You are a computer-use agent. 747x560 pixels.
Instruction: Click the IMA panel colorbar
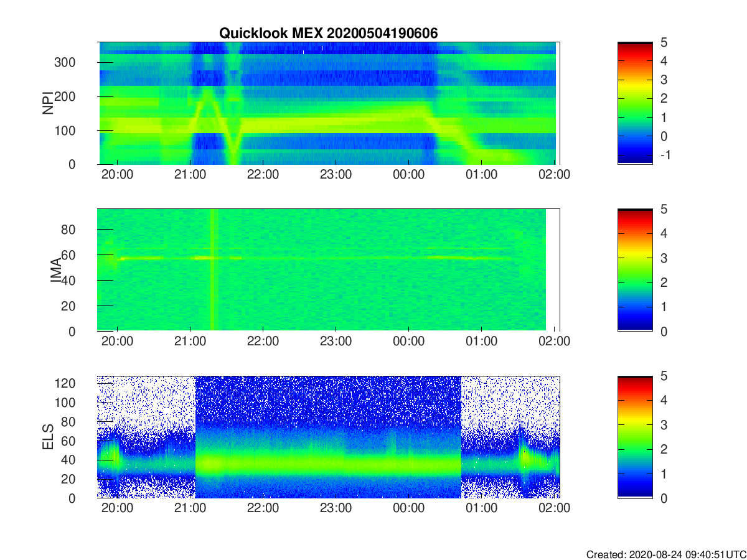(x=635, y=270)
